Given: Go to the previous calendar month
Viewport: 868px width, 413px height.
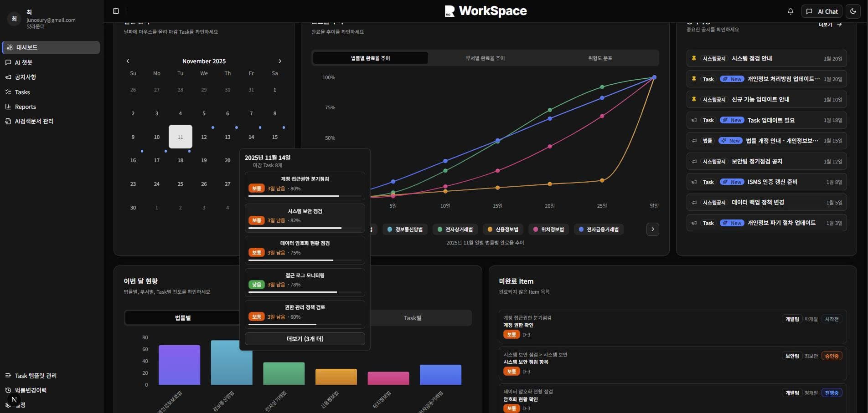Looking at the screenshot, I should [128, 61].
